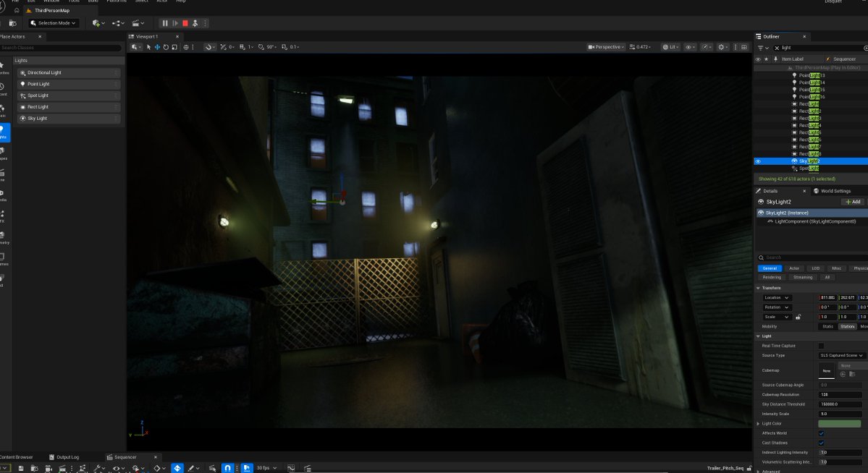Select the viewport Select (arrow) tool
The height and width of the screenshot is (473, 868).
[148, 47]
